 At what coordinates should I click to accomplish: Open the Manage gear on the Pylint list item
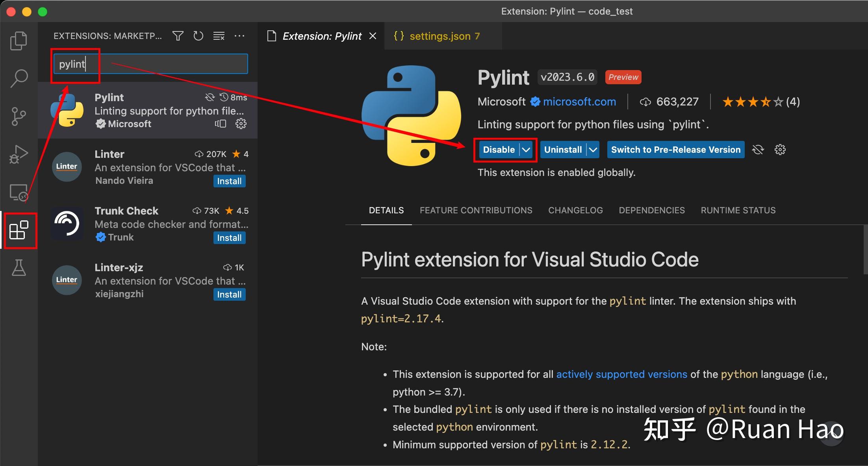241,124
